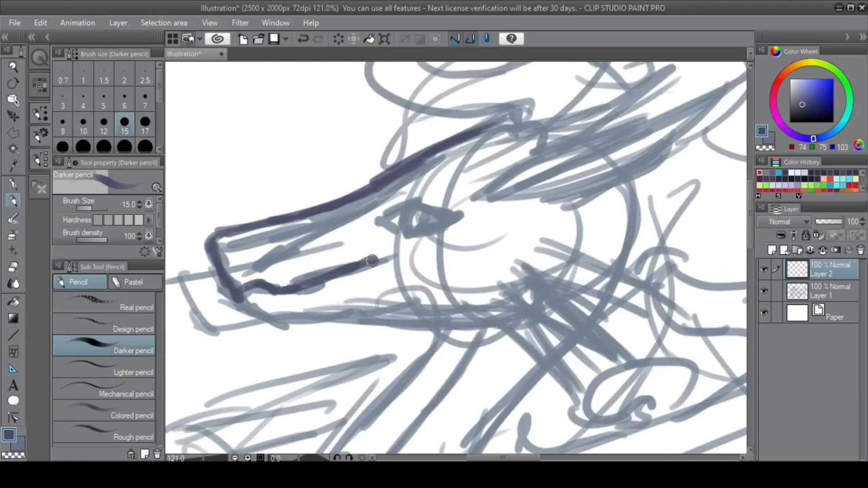Select the Zoom magnifier tool
The width and height of the screenshot is (868, 488).
point(13,67)
